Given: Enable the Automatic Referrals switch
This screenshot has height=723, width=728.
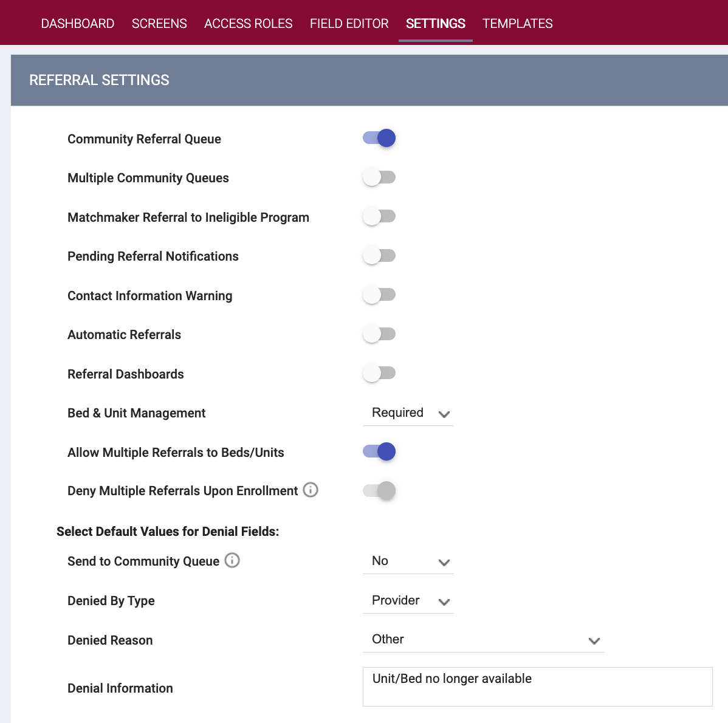Looking at the screenshot, I should click(x=379, y=334).
